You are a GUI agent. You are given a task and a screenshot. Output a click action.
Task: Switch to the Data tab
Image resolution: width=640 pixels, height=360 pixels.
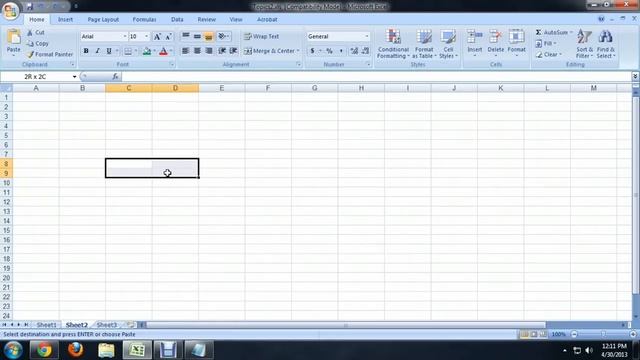177,20
